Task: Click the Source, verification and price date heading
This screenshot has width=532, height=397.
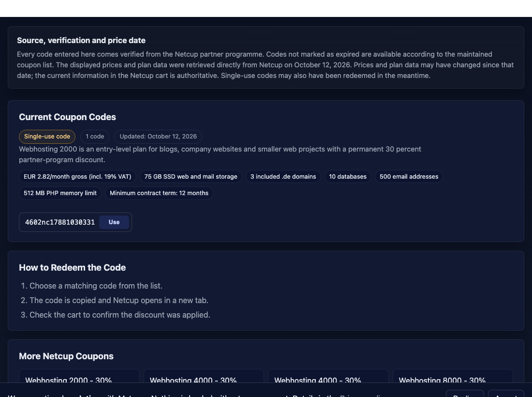Action: [x=81, y=40]
